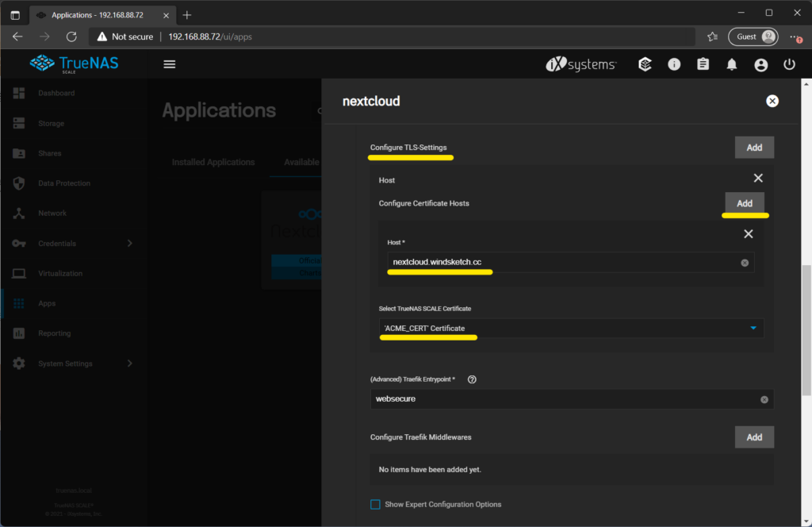Click the nextcloud panel title
This screenshot has width=812, height=527.
(371, 101)
